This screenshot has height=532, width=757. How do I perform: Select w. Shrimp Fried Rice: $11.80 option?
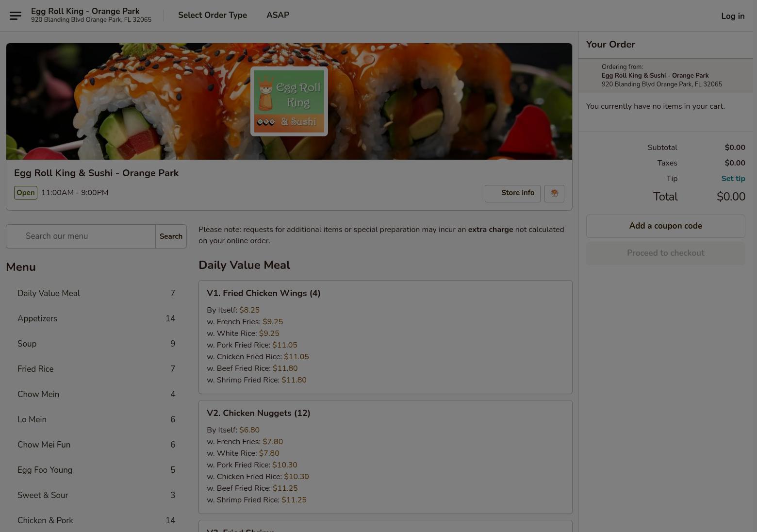click(x=257, y=380)
